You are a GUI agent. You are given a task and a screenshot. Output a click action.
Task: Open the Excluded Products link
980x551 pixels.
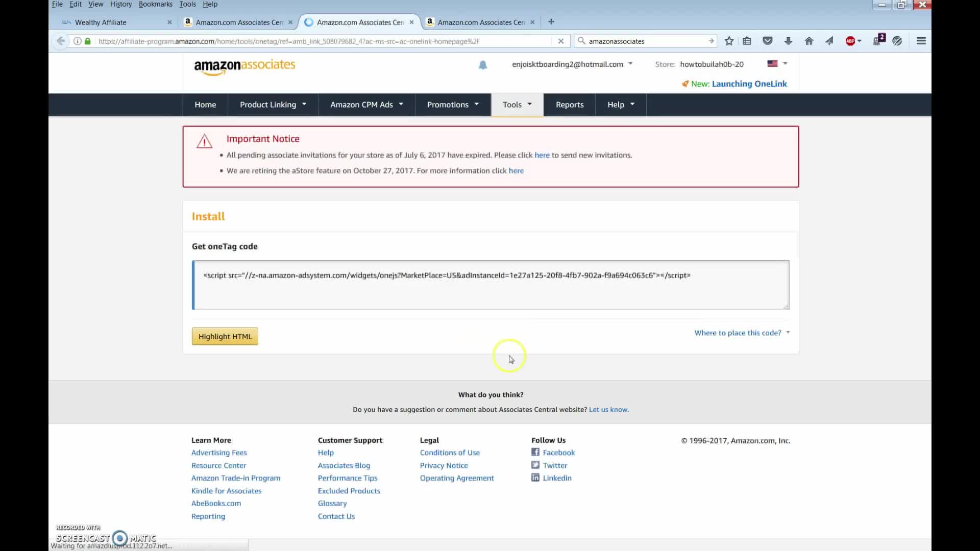point(349,491)
